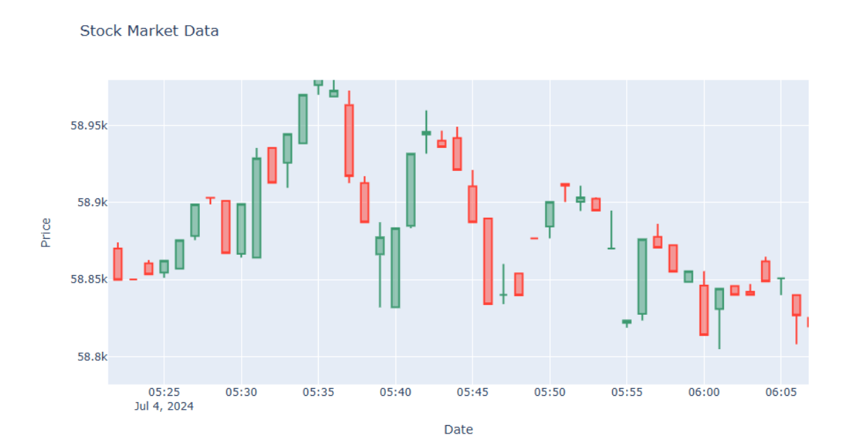The image size is (868, 437).
Task: Select the 05:35 time tick label
Action: coord(318,392)
